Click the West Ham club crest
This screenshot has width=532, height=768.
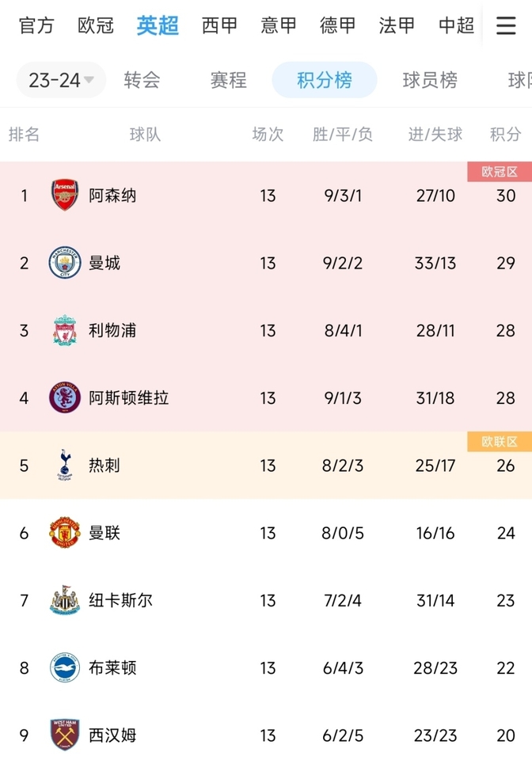click(x=65, y=736)
